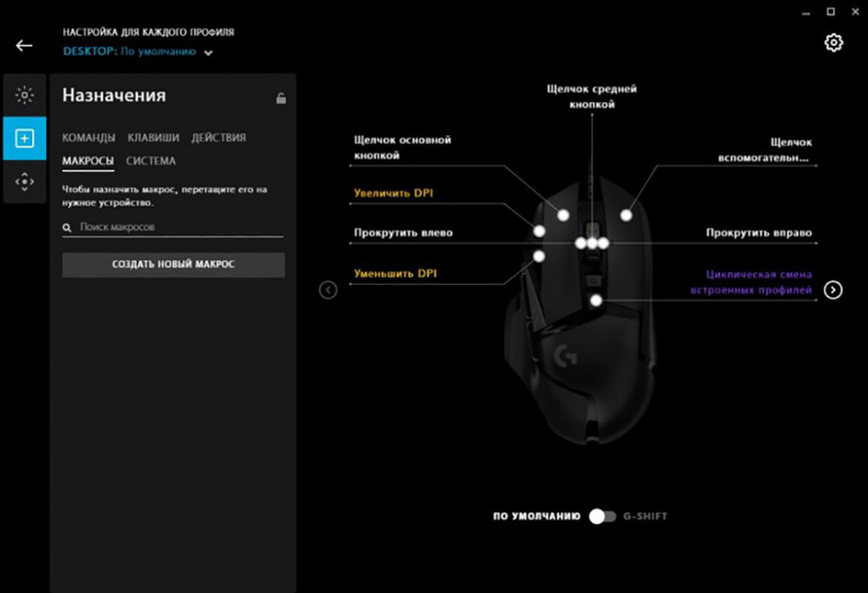The width and height of the screenshot is (868, 593).
Task: Open the ДЕЙСТВИЯ tab
Action: point(218,137)
